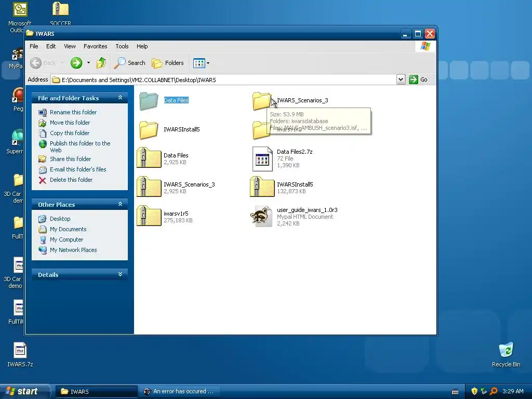Viewport: 532px width, 399px height.
Task: Go to My Documents in Other Places
Action: [x=68, y=229]
